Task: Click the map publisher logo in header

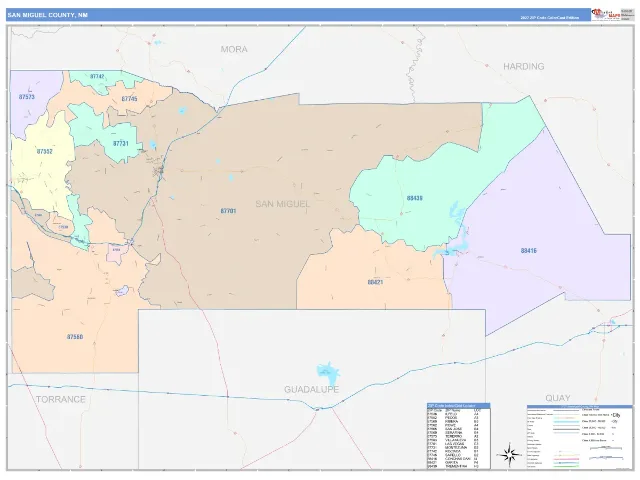Action: (x=606, y=15)
